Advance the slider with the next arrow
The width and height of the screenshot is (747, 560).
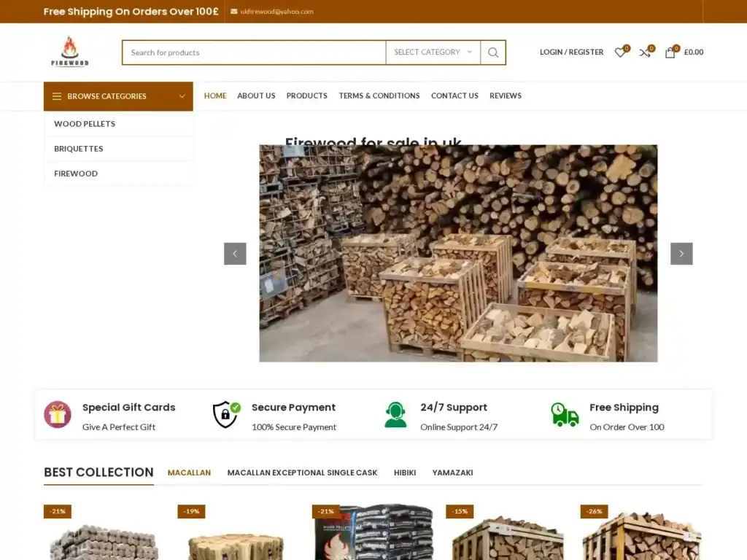(681, 253)
